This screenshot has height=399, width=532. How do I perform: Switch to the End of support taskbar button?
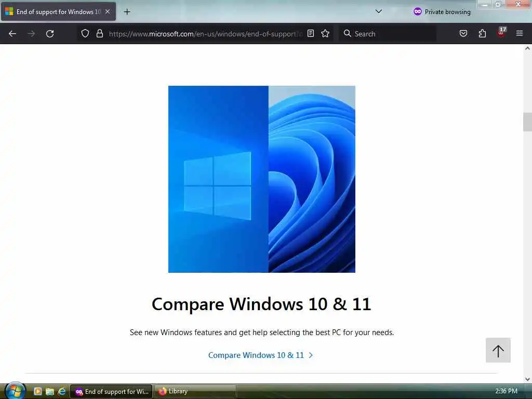[x=111, y=392]
